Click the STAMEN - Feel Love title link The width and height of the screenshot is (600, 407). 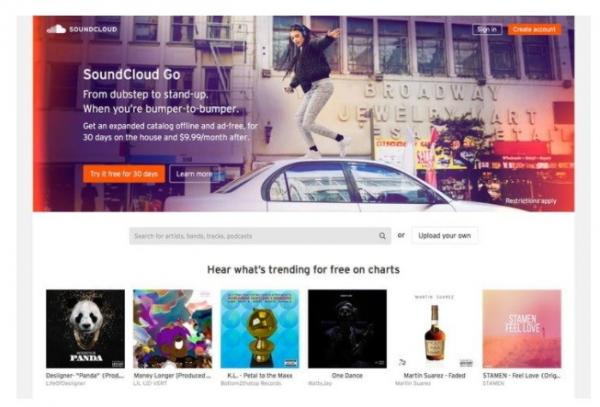[x=522, y=376]
